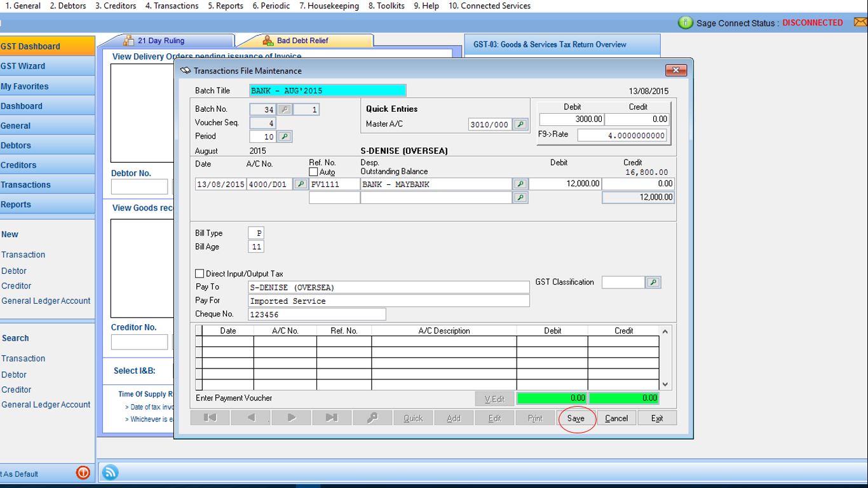Click the F9 Rate field
The width and height of the screenshot is (868, 488).
pyautogui.click(x=622, y=135)
